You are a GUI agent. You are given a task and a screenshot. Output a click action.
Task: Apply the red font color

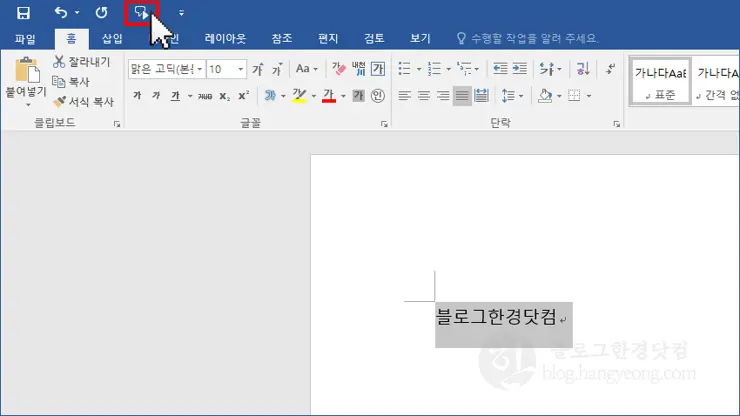tap(328, 96)
